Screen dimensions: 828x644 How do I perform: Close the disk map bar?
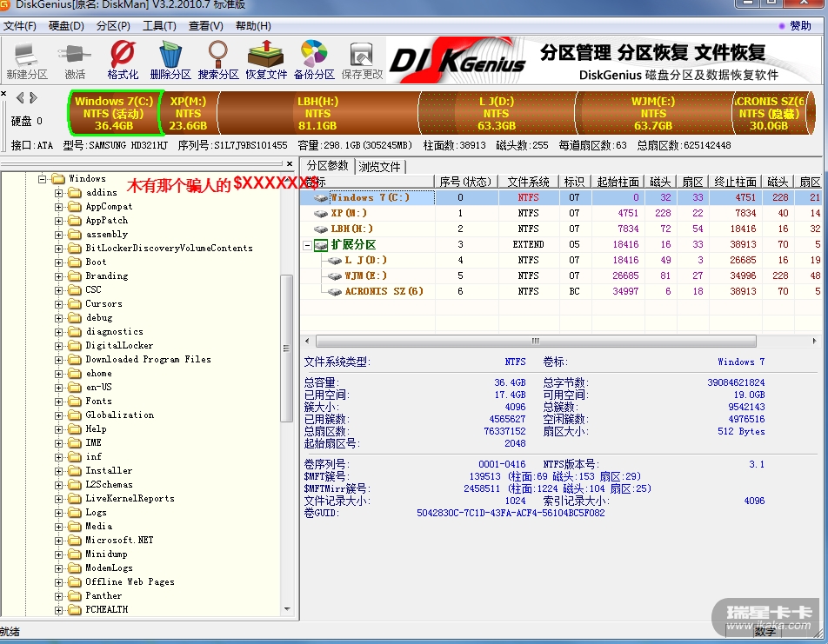coord(3,94)
